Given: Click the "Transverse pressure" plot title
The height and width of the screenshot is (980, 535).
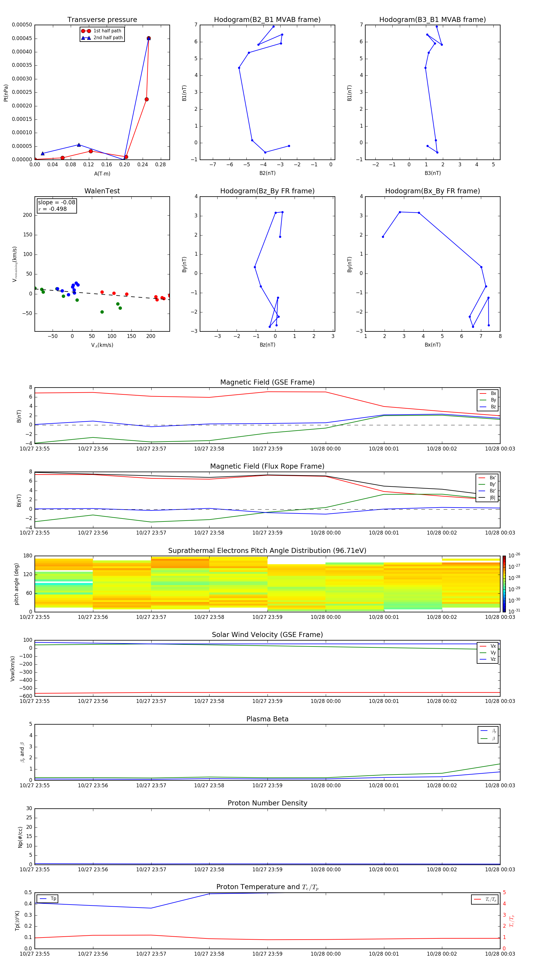Looking at the screenshot, I should pyautogui.click(x=102, y=20).
